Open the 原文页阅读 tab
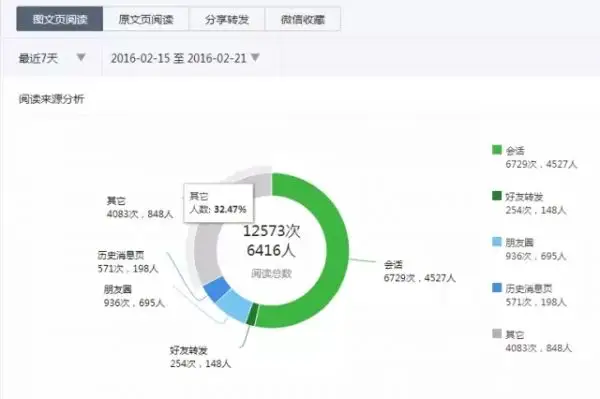Viewport: 600px width, 399px height. pyautogui.click(x=146, y=19)
